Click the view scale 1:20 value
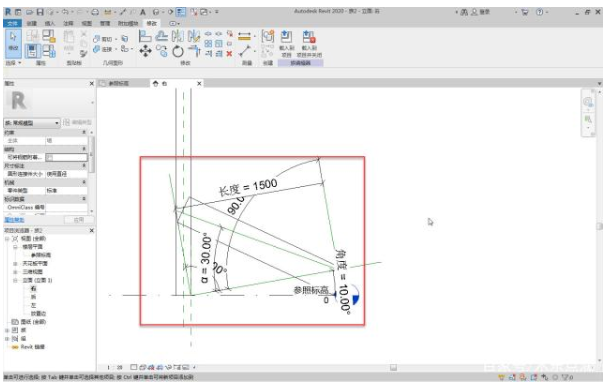Screen dimensions: 608x386 (x=114, y=367)
